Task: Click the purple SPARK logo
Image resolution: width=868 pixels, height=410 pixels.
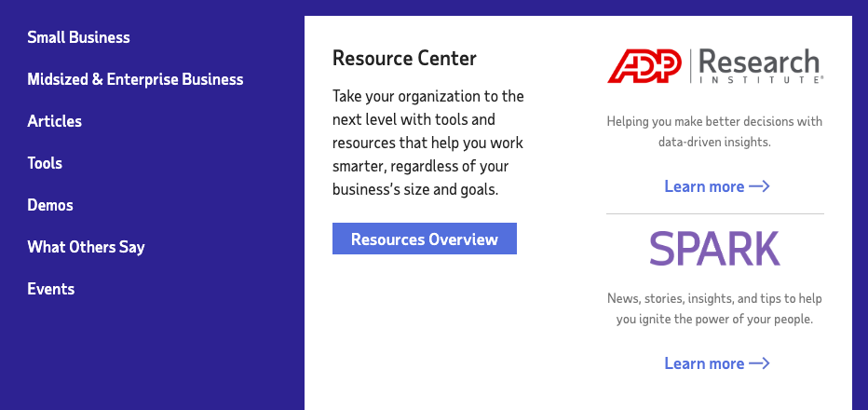Action: pyautogui.click(x=714, y=249)
